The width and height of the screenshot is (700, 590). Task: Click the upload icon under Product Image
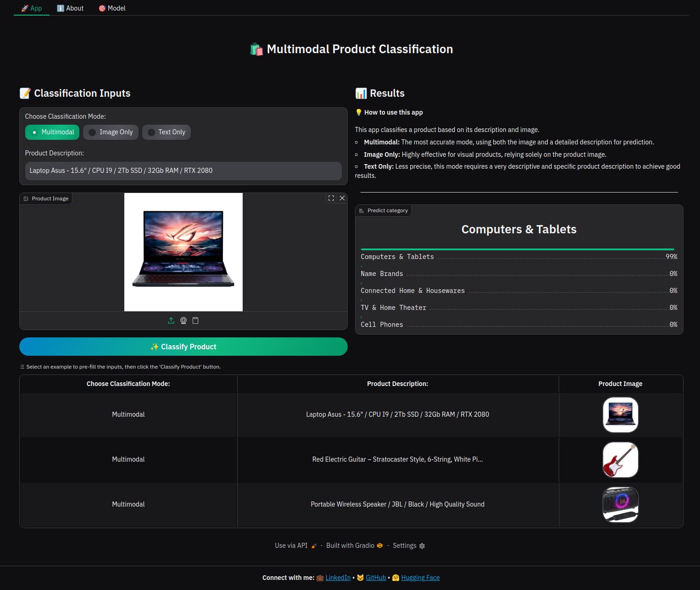172,320
